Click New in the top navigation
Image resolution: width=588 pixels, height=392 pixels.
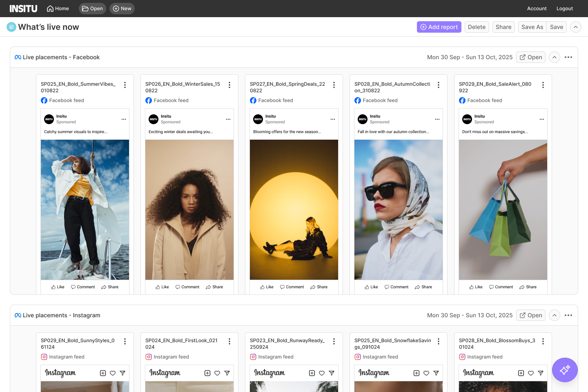[x=122, y=9]
